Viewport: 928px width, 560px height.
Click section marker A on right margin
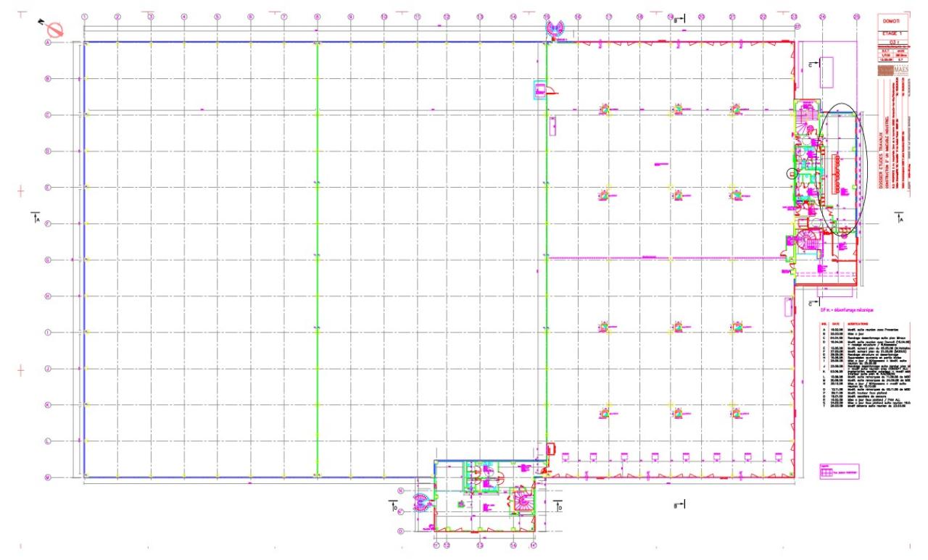(x=899, y=217)
